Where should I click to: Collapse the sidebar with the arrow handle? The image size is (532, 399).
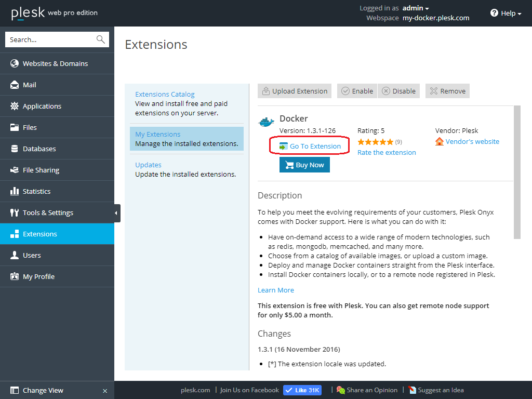(117, 213)
